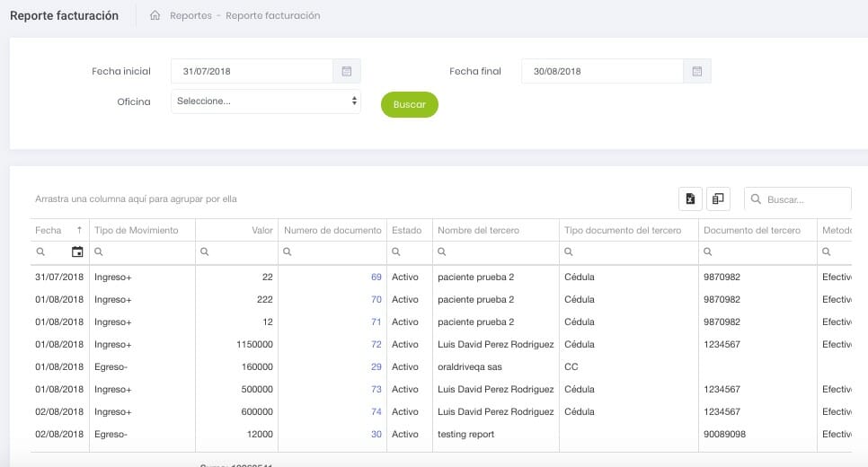Click the home icon in breadcrumb
The image size is (868, 467).
coord(155,15)
